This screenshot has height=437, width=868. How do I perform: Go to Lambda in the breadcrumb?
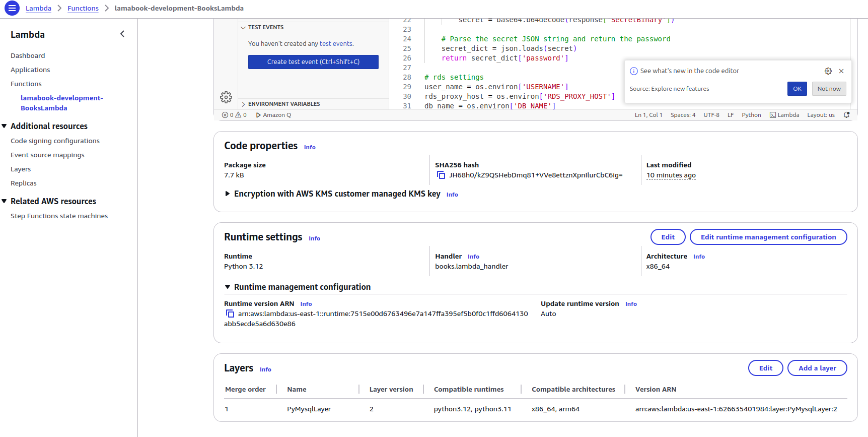(x=38, y=8)
